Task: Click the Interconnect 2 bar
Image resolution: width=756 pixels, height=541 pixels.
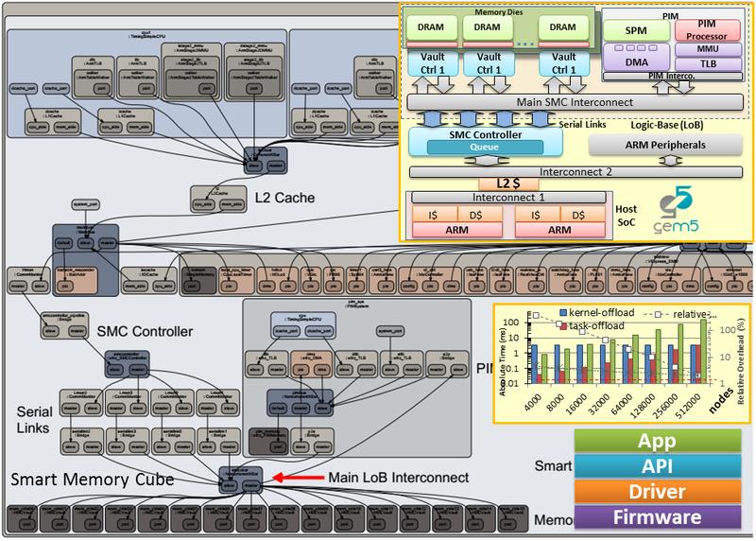Action: point(576,172)
